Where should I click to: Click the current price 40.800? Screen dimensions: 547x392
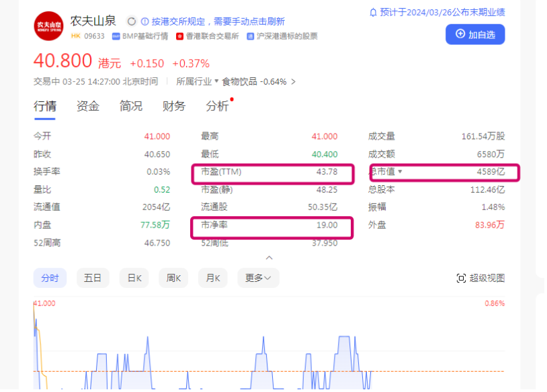tap(62, 60)
